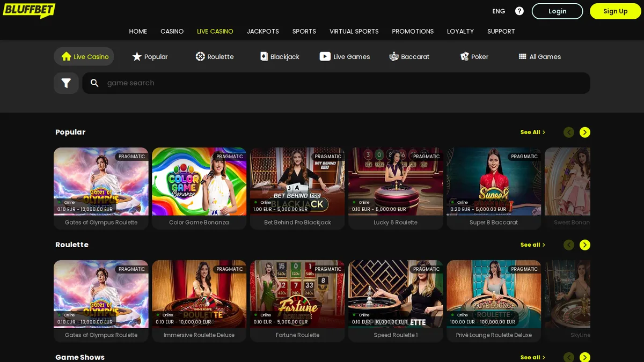Select the Baccarat category tab

409,56
